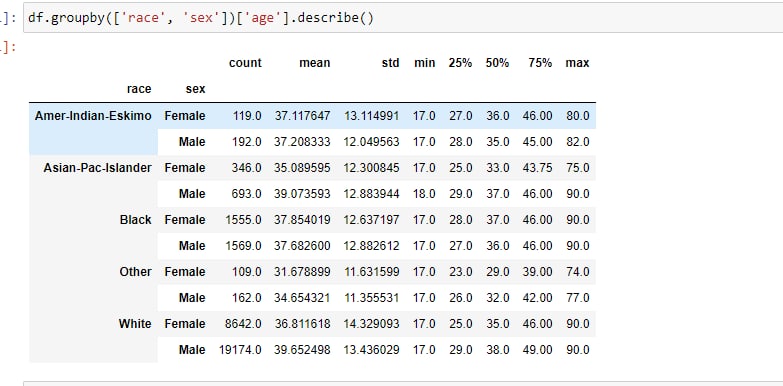The image size is (783, 386).
Task: Click the max value 77.0
Action: [x=577, y=298]
